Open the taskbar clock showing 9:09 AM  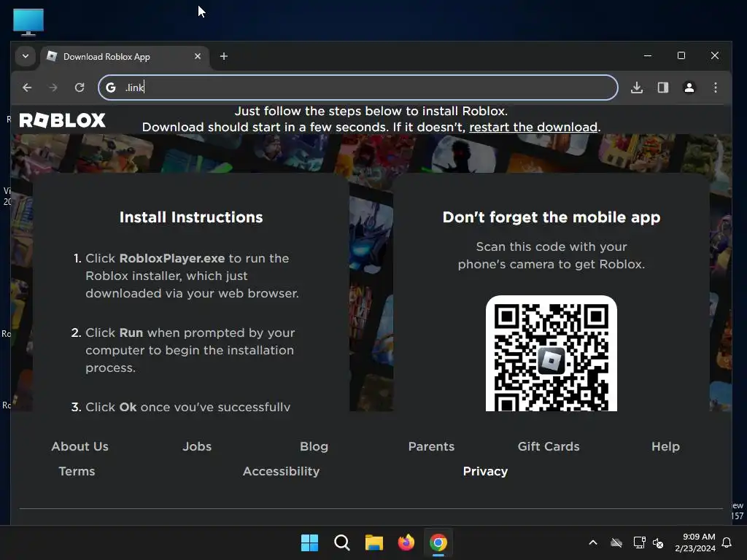[695, 542]
